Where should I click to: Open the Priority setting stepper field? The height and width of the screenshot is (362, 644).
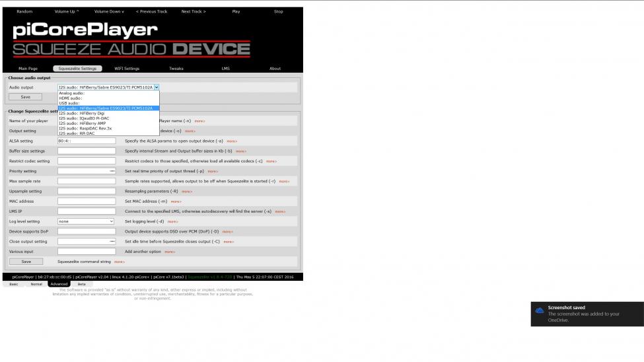87,171
